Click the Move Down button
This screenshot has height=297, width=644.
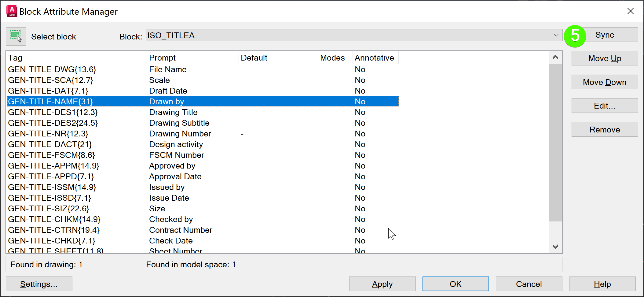tap(604, 82)
